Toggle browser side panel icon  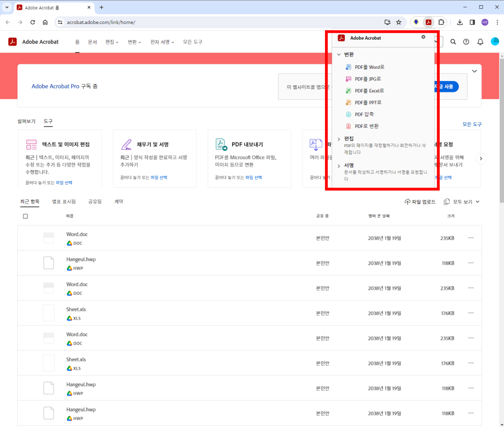point(472,22)
